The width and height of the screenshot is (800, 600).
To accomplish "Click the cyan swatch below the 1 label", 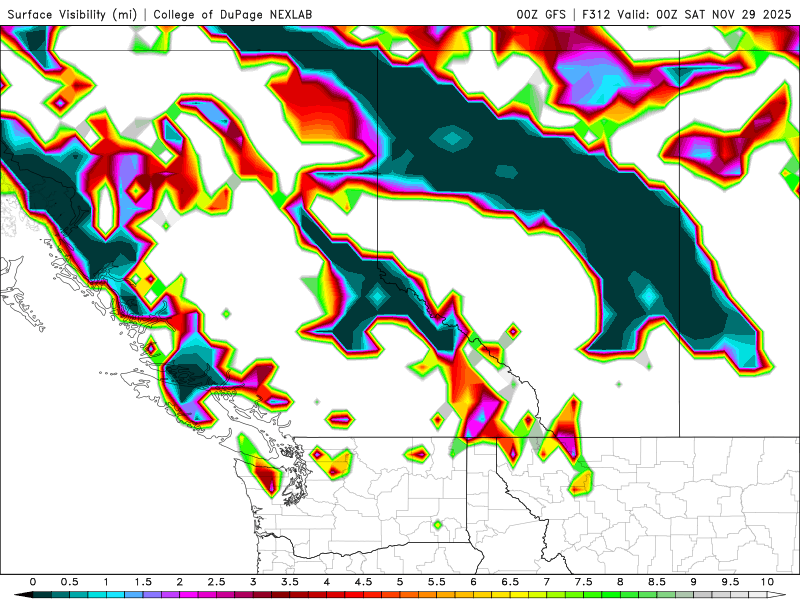I will coord(115,595).
